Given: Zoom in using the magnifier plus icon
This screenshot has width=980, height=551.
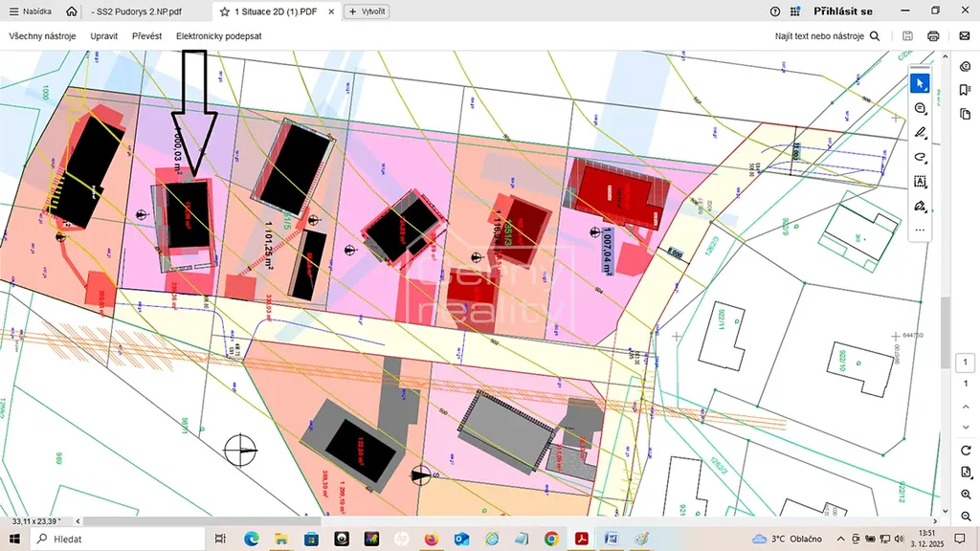Looking at the screenshot, I should click(966, 494).
